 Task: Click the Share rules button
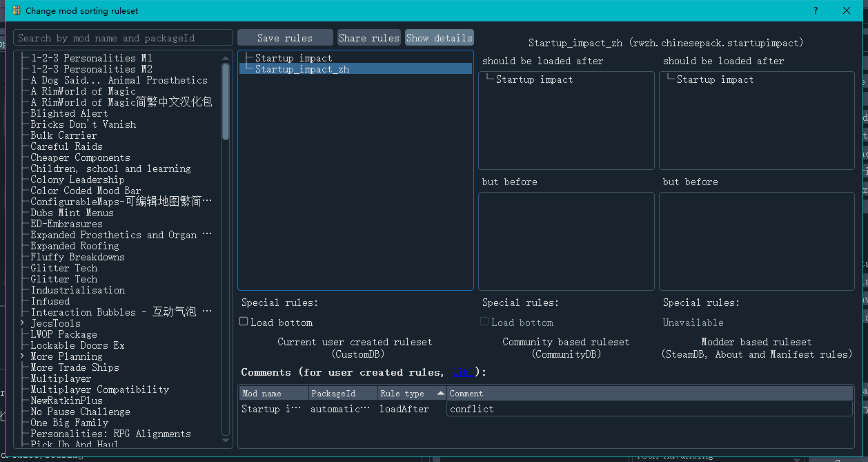point(369,38)
